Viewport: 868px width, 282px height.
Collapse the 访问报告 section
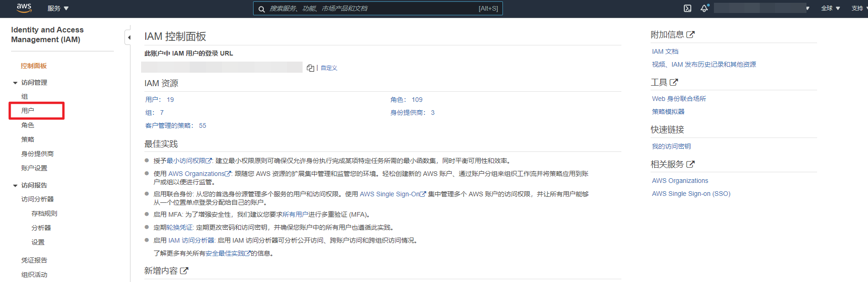click(x=15, y=186)
